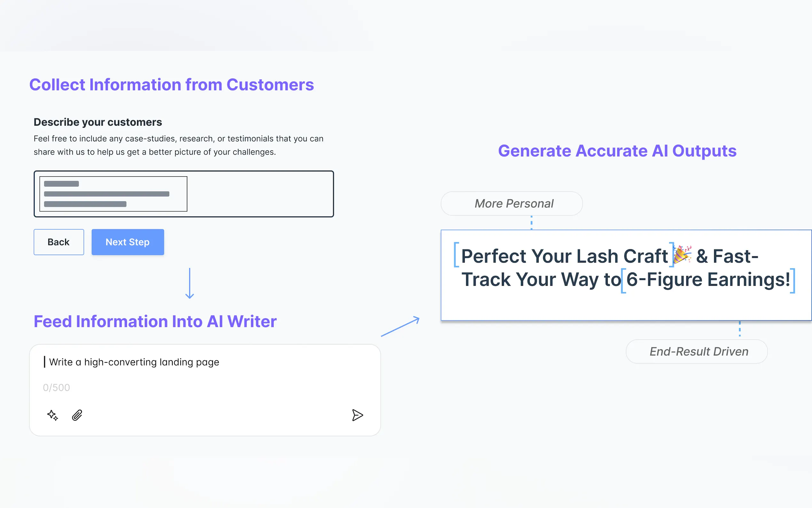Click the diagonal arrow pointing to AI outputs

(x=400, y=326)
